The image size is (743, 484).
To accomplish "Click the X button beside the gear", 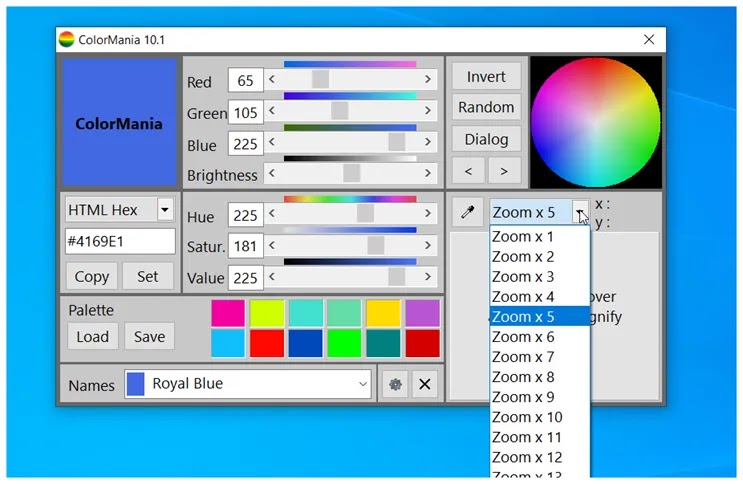I will coord(425,384).
